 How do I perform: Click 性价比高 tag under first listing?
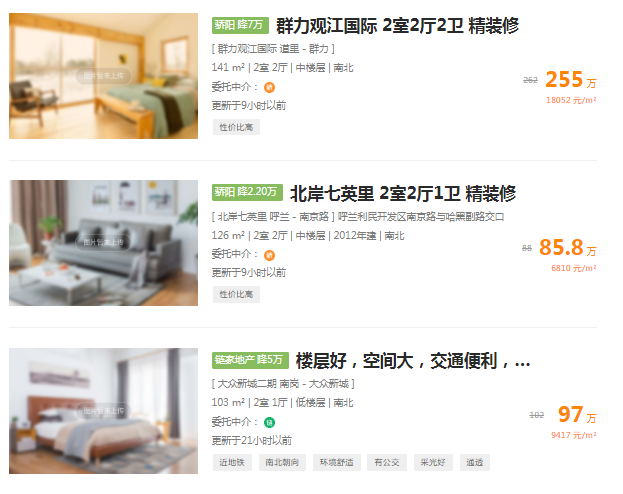(236, 127)
